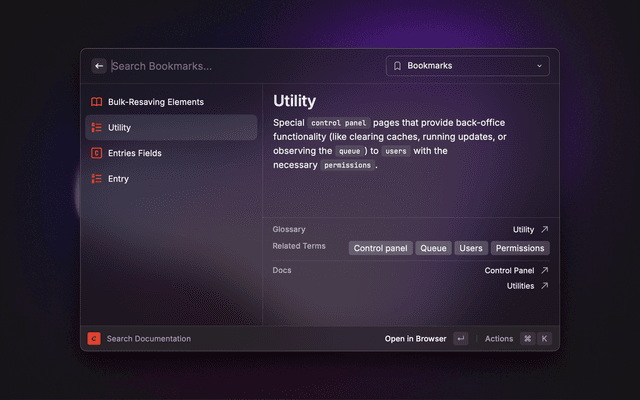Open the Utilities docs arrow icon
Screen dimensions: 640x400
pos(544,286)
